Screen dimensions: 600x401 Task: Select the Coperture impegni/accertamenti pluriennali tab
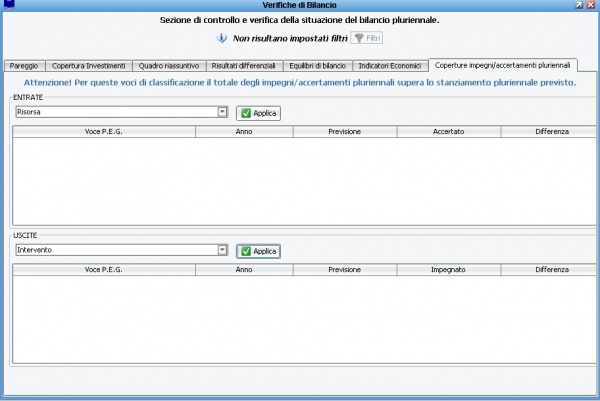[511, 65]
